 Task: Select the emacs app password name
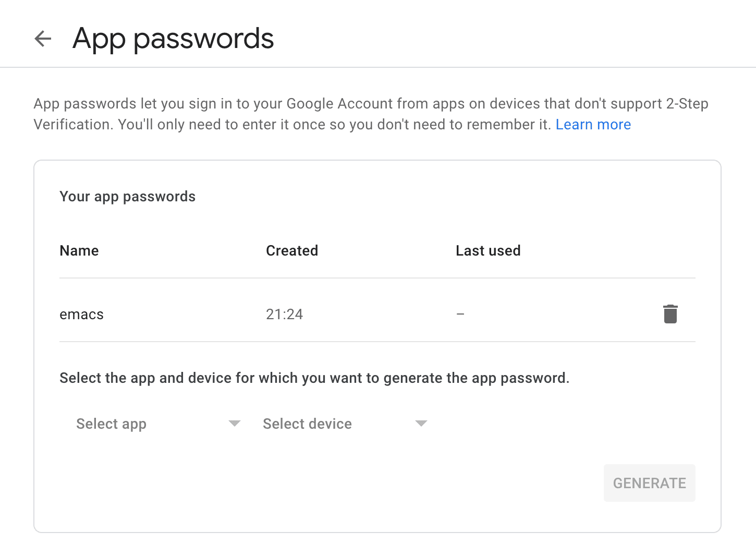[x=82, y=315]
